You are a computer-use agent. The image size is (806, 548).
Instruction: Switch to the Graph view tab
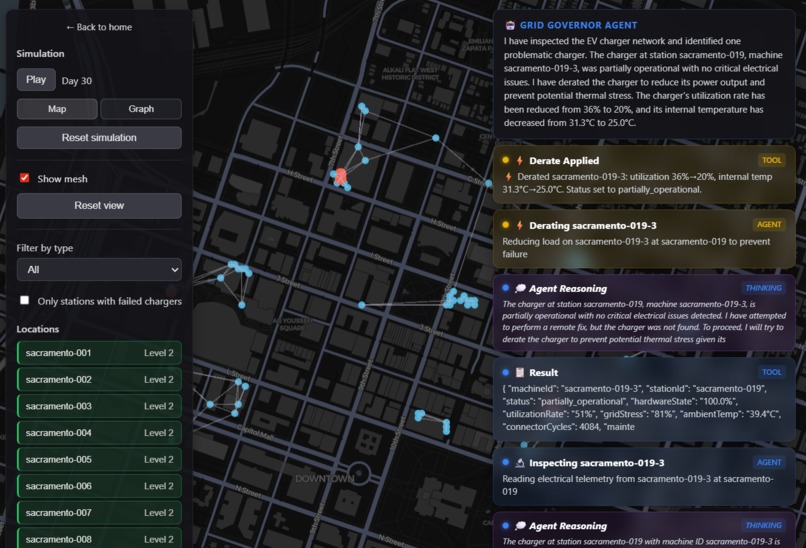(141, 109)
